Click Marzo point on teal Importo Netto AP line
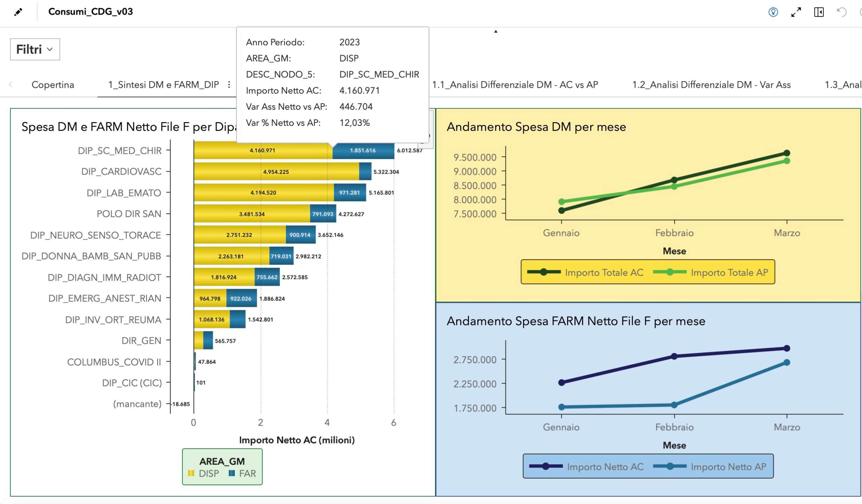Screen dimensions: 862x504 [787, 362]
